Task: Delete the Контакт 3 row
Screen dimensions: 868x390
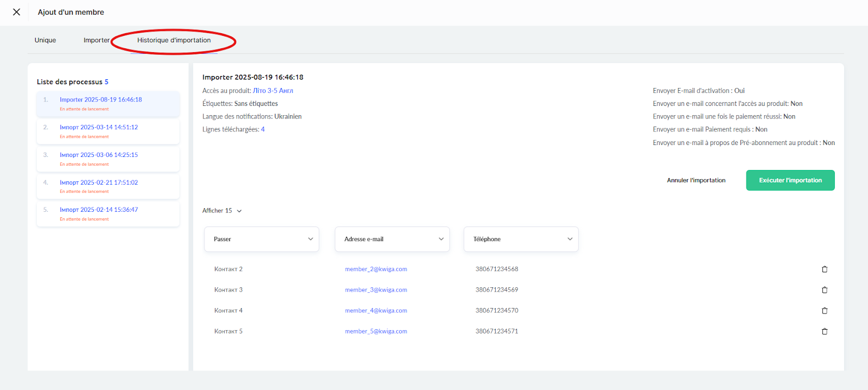Action: [x=825, y=290]
